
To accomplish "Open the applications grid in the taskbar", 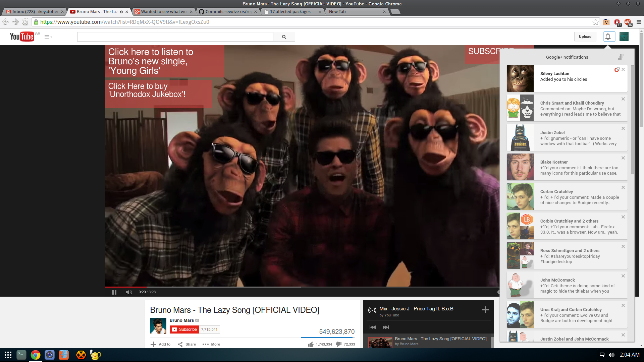I will (x=8, y=355).
